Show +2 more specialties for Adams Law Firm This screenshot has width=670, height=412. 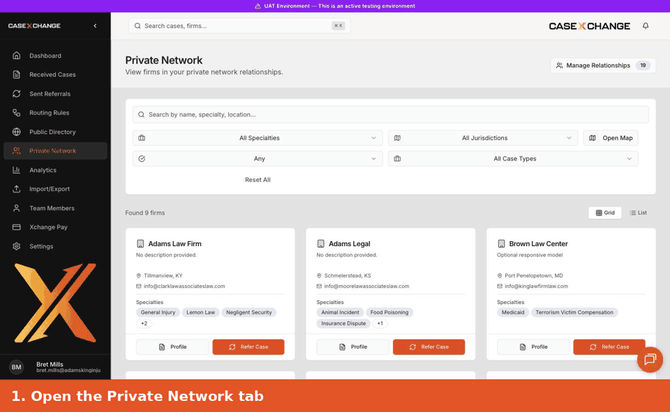144,324
